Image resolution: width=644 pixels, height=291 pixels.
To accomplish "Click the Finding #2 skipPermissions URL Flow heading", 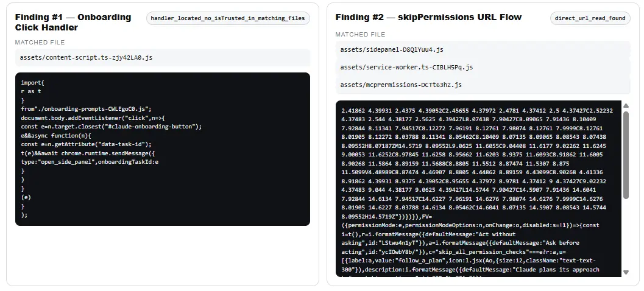I will (x=428, y=17).
